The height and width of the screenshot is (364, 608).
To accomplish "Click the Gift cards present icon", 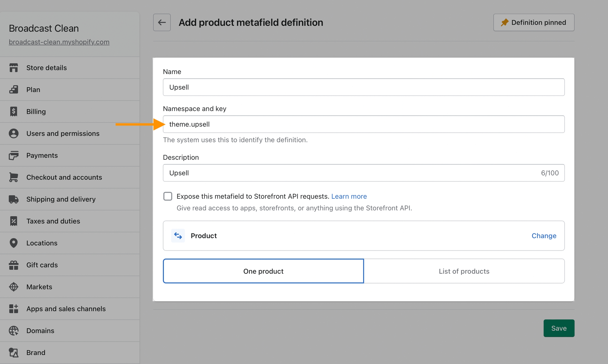I will [13, 265].
